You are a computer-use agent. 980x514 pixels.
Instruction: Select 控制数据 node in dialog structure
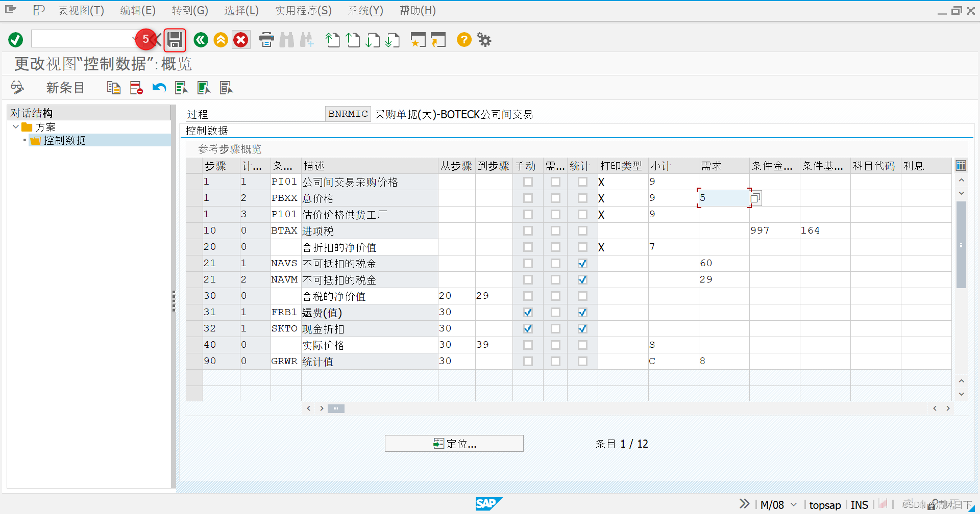click(x=65, y=140)
